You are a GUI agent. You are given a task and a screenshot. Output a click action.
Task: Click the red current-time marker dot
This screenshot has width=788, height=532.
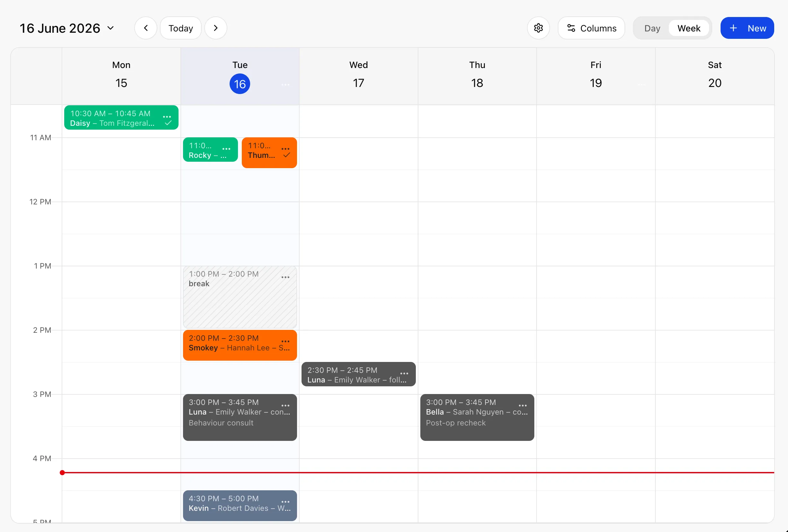pyautogui.click(x=62, y=473)
